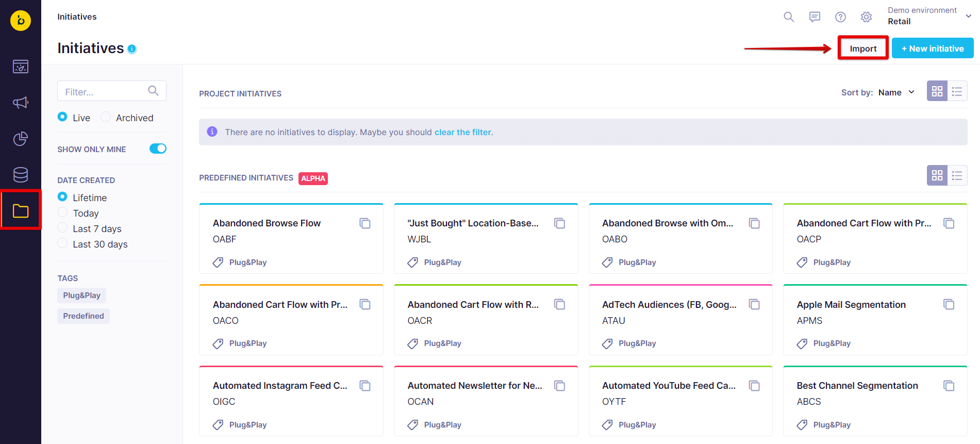Screen dimensions: 980x444
Task: Open the Analyses pie chart icon in the sidebar
Action: 21,139
